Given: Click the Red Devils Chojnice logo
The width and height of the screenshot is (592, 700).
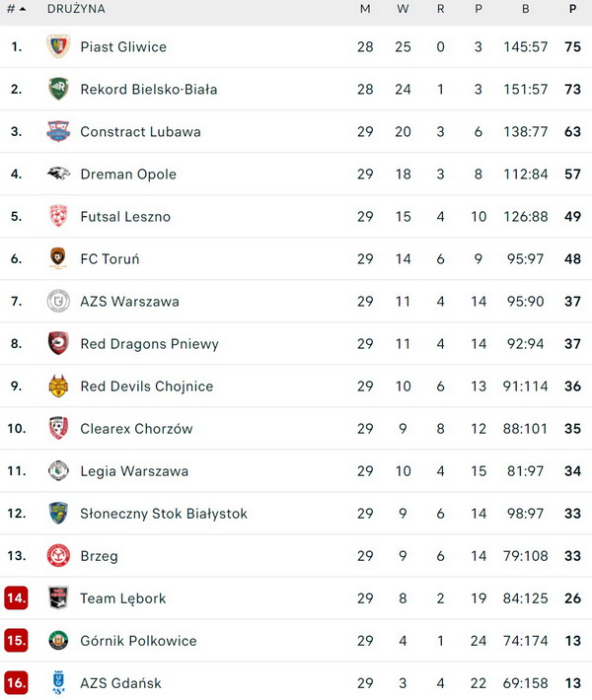Looking at the screenshot, I should point(58,385).
